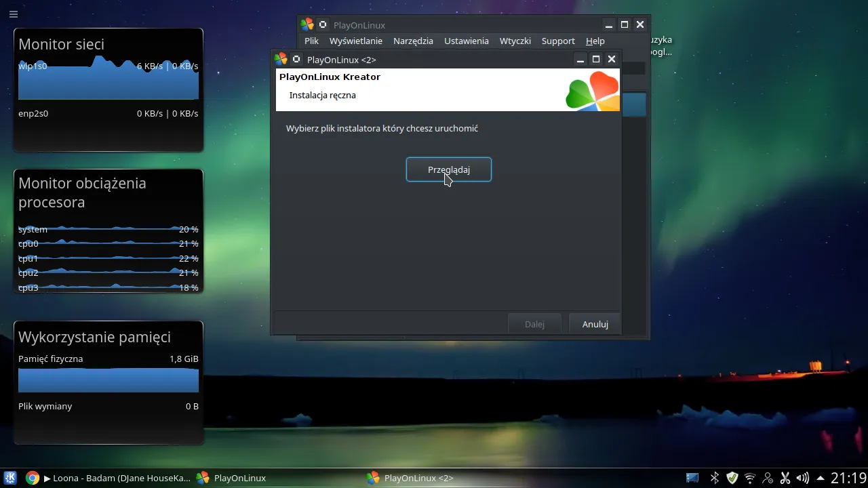
Task: Open the Help menu
Action: (595, 41)
